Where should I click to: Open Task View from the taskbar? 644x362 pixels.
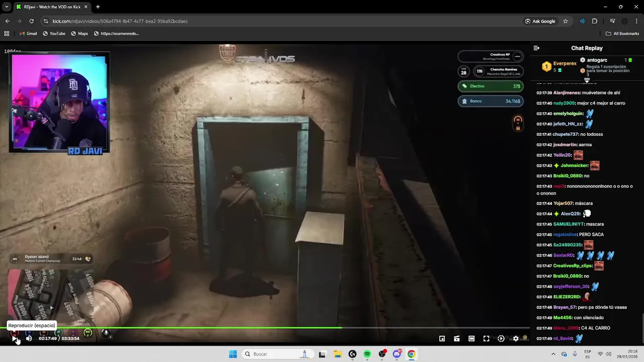(x=323, y=354)
